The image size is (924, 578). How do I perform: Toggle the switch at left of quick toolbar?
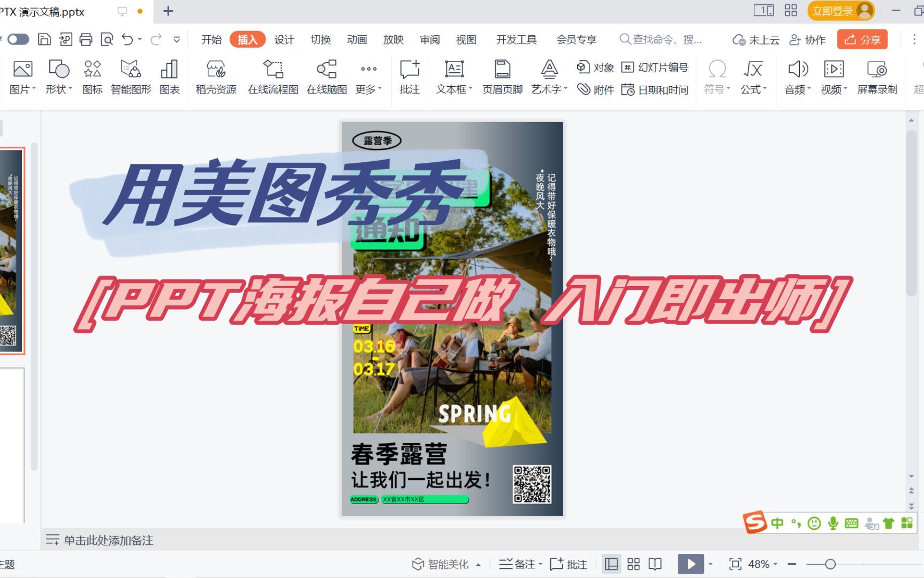[18, 39]
